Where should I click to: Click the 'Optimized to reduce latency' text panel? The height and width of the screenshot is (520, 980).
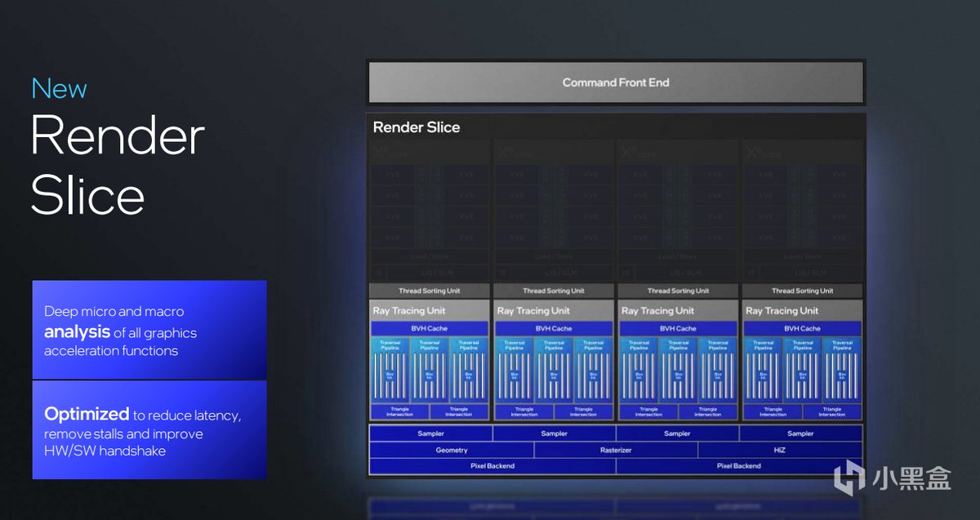(x=149, y=429)
